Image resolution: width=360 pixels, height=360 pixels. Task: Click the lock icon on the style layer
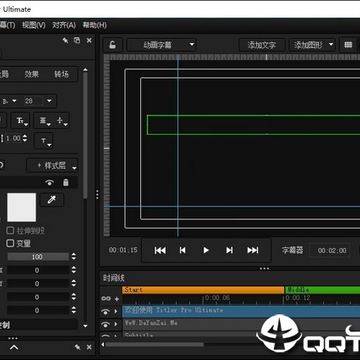click(66, 182)
